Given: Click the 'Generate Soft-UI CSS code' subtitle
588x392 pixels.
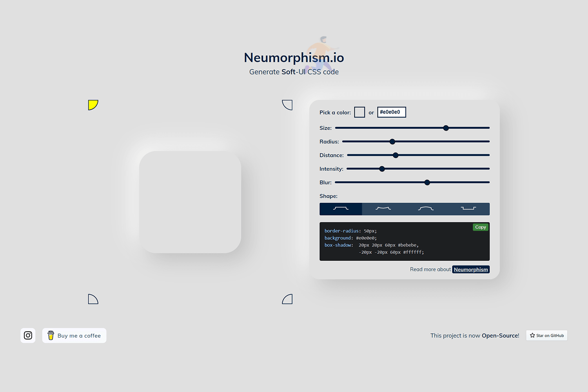Looking at the screenshot, I should (x=294, y=72).
